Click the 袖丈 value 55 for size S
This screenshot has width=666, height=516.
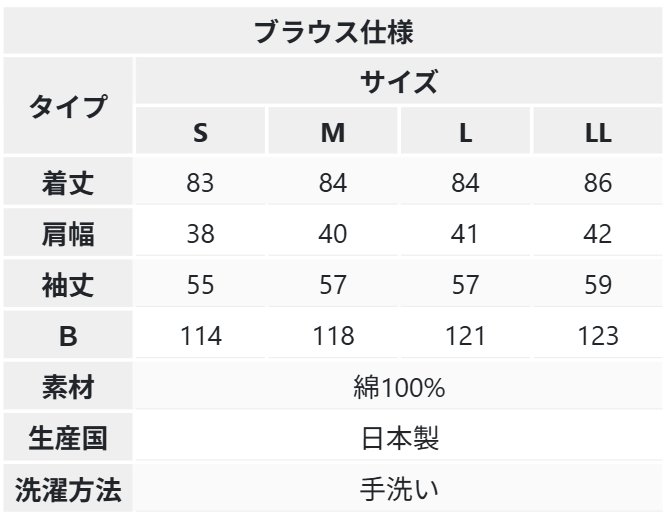tap(201, 286)
